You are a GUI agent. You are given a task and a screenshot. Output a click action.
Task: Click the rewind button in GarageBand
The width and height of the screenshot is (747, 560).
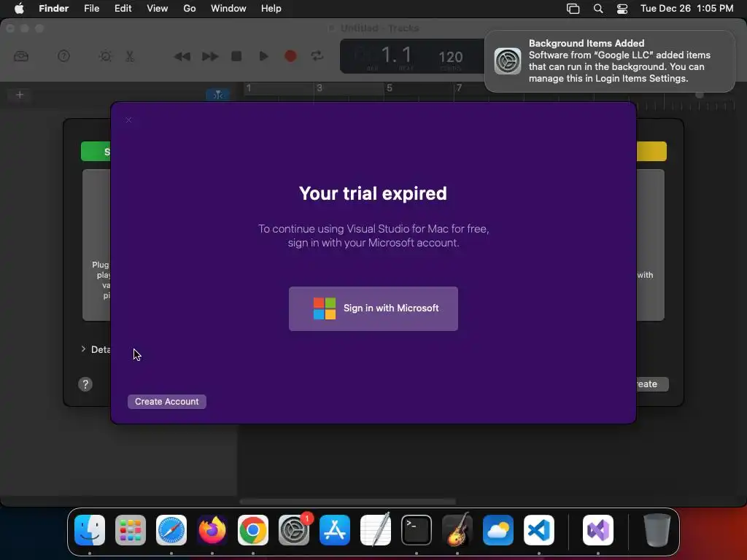182,57
